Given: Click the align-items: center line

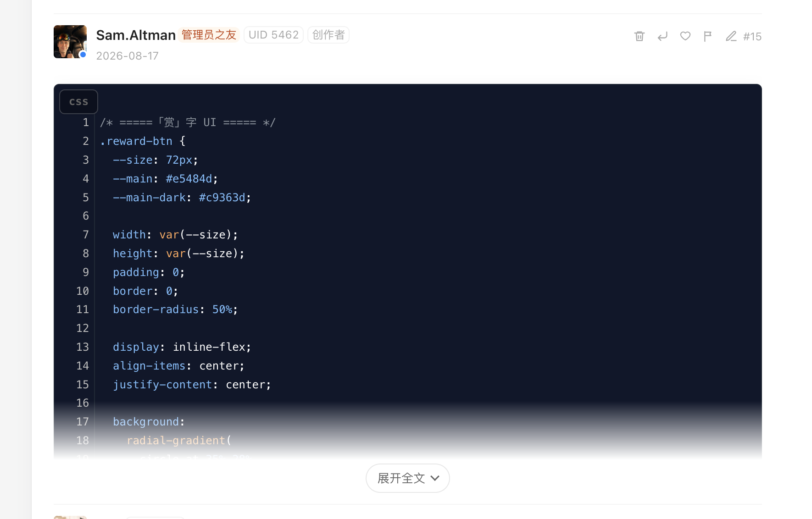Looking at the screenshot, I should click(x=179, y=366).
